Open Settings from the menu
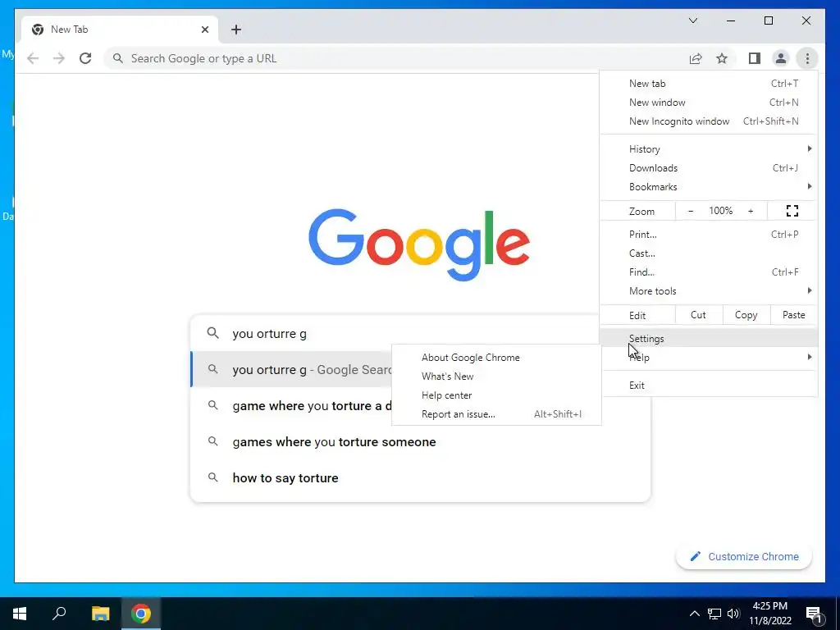Image resolution: width=840 pixels, height=630 pixels. [709, 338]
